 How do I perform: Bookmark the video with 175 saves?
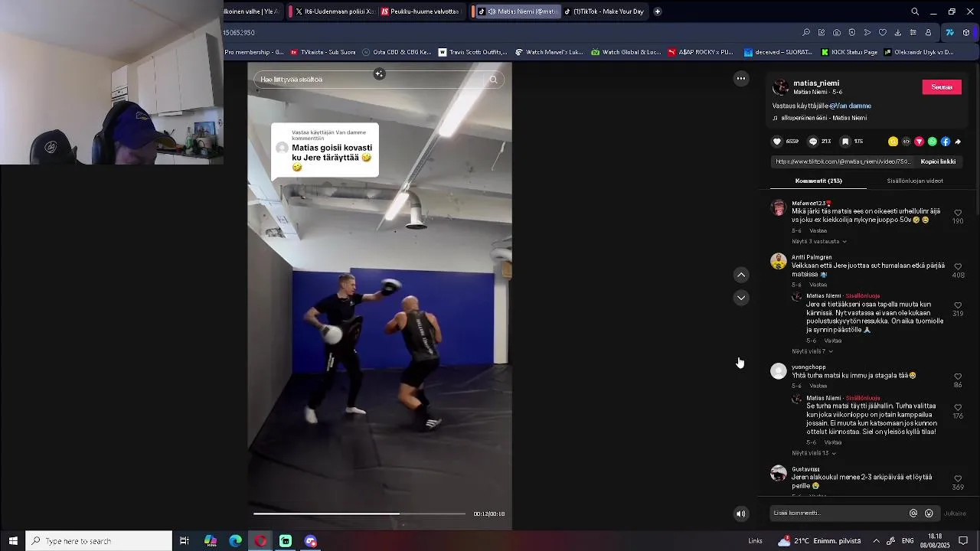[x=845, y=142]
